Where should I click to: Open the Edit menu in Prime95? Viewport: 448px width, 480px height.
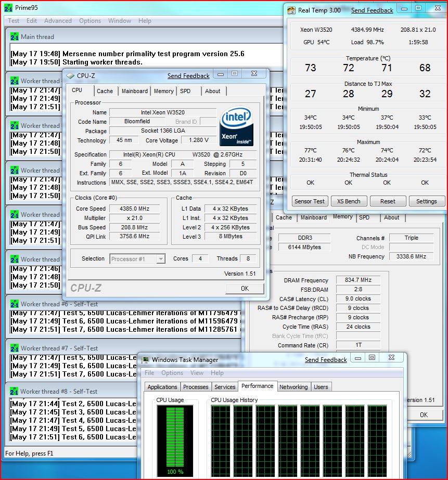32,21
